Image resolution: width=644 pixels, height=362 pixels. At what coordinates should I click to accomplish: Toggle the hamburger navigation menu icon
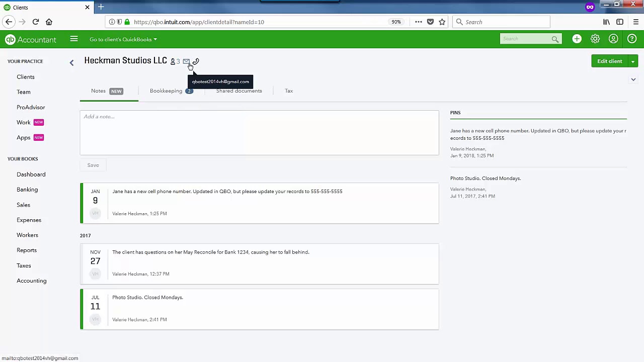74,39
